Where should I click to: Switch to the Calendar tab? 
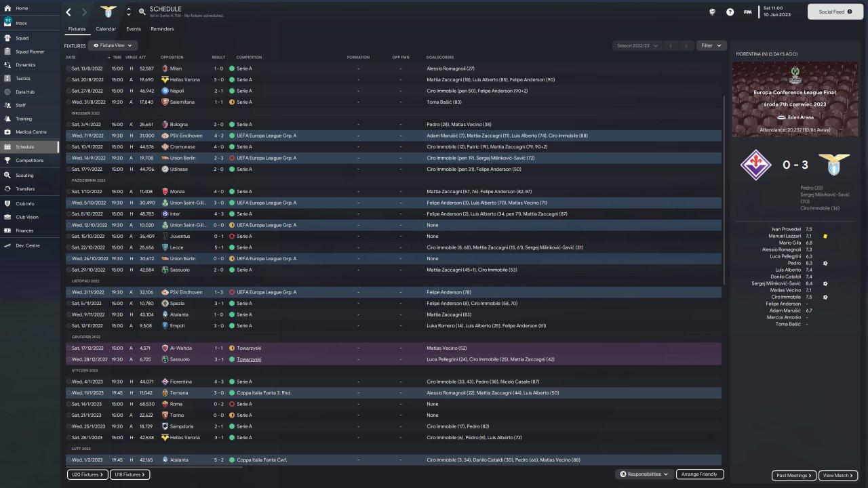coord(106,29)
